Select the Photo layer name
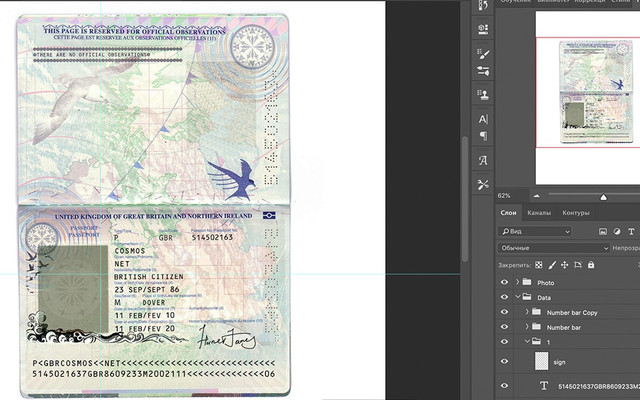 [x=546, y=282]
